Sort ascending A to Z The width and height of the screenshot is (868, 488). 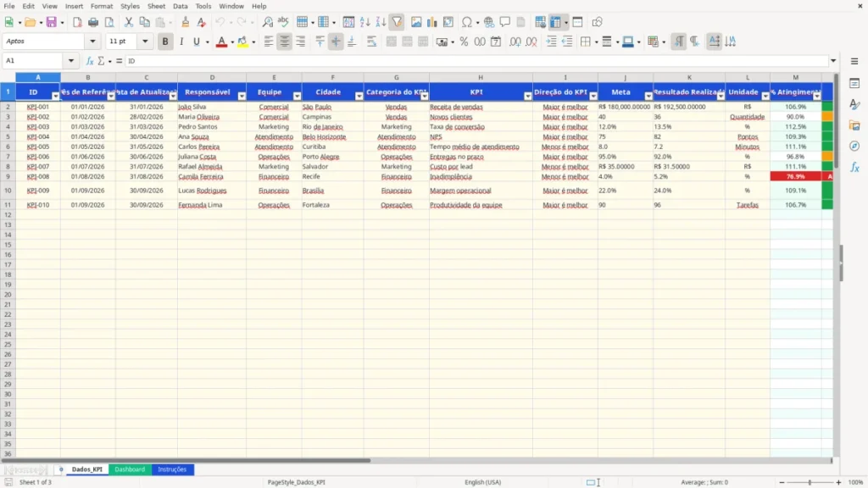(364, 22)
